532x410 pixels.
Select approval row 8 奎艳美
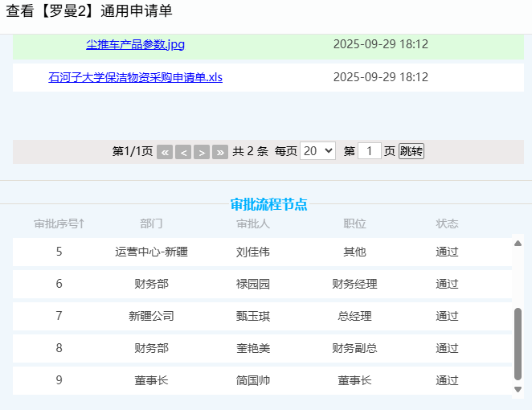(253, 348)
